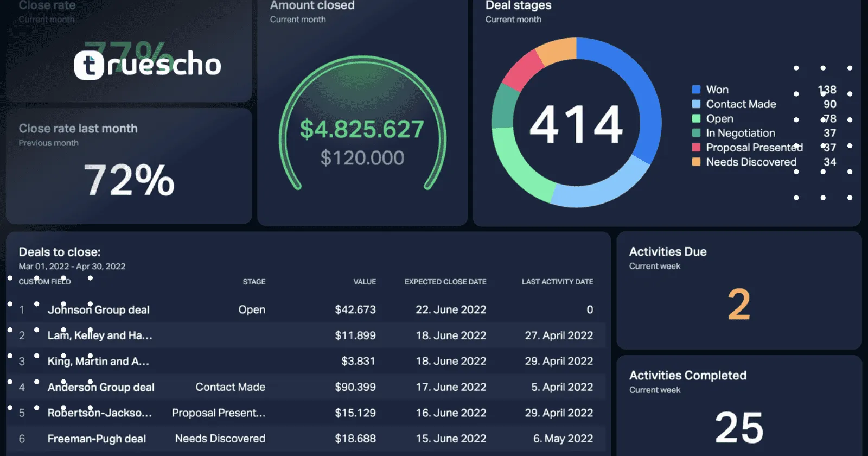Viewport: 868px width, 456px height.
Task: Click the orange Needs Discovered legend square
Action: click(x=696, y=162)
